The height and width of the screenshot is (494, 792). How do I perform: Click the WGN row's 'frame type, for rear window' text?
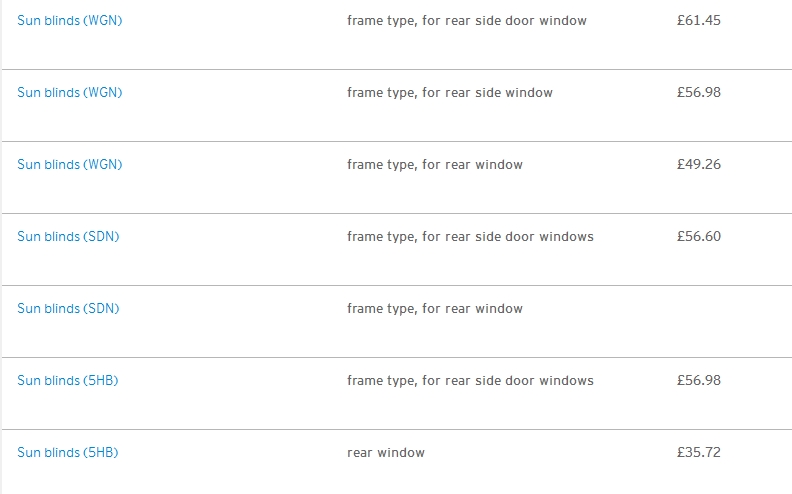434,165
